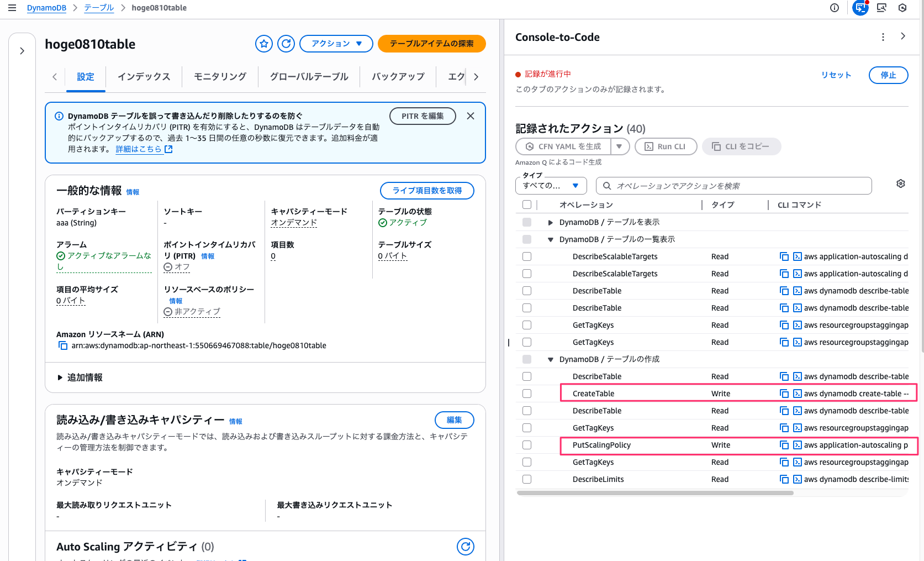The image size is (924, 561).
Task: Switch to the バックアップ tab
Action: coord(398,77)
